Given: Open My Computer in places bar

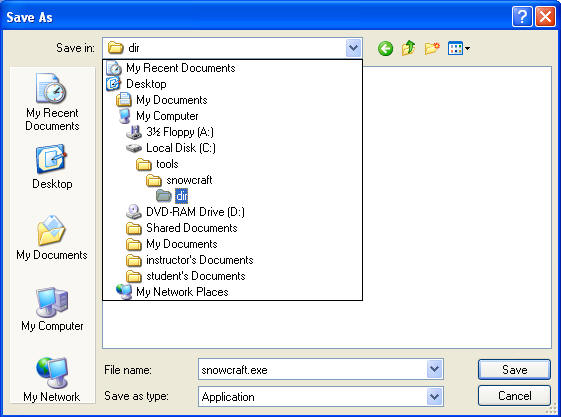Looking at the screenshot, I should click(52, 309).
